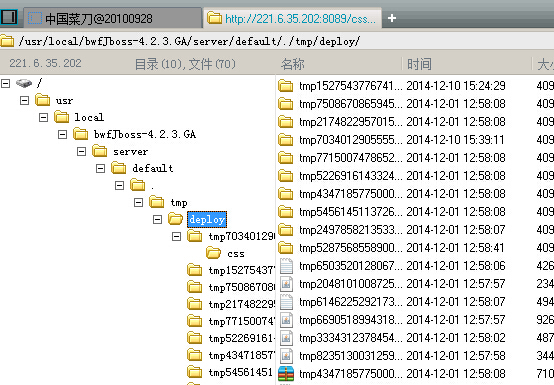This screenshot has width=554, height=385.
Task: Collapse the deploy tree node
Action: [x=158, y=219]
